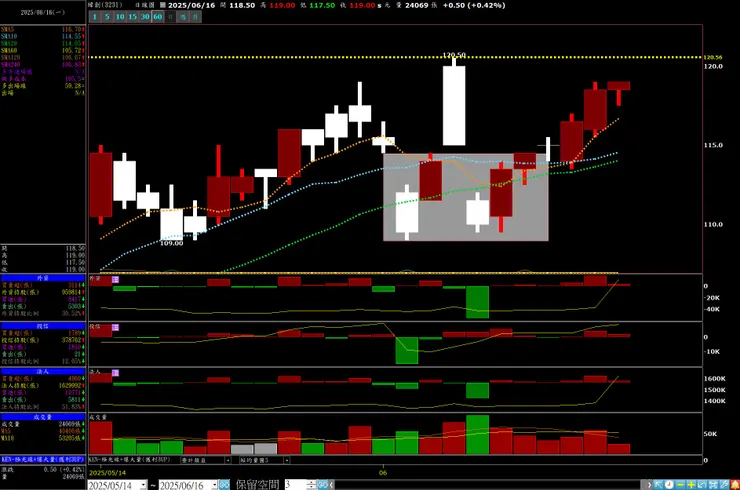
Task: Click the tallest green volume bar
Action: coord(477,434)
